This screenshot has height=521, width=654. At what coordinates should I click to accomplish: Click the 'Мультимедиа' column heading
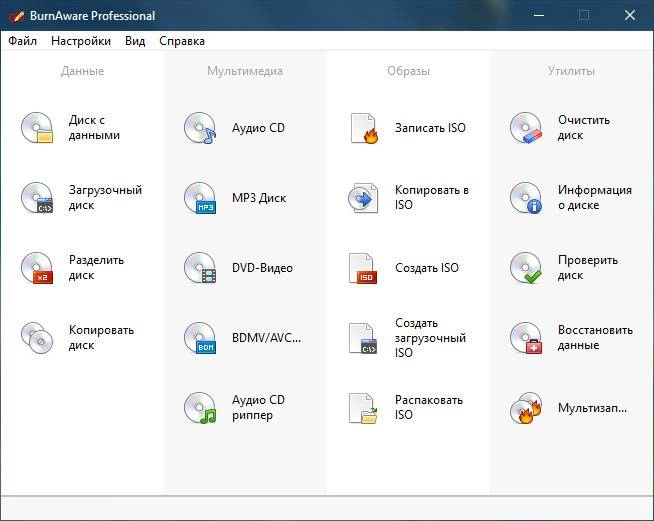point(245,71)
